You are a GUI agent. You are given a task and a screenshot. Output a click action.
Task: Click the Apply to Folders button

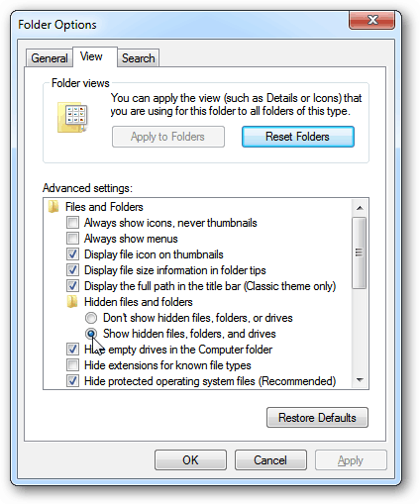(168, 137)
